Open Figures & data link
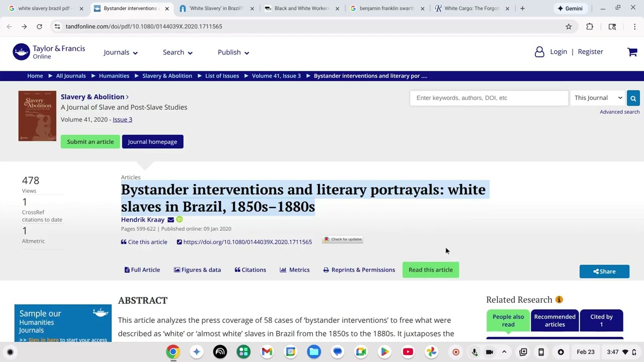 coord(197,270)
